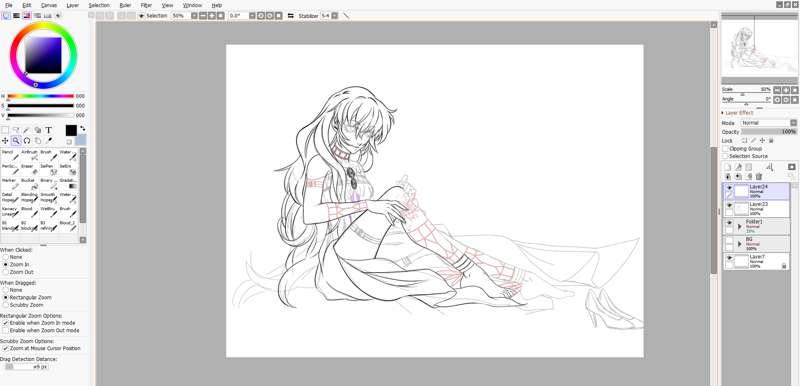The height and width of the screenshot is (386, 800).
Task: Click the Navigator preview thumbnail
Action: click(759, 48)
